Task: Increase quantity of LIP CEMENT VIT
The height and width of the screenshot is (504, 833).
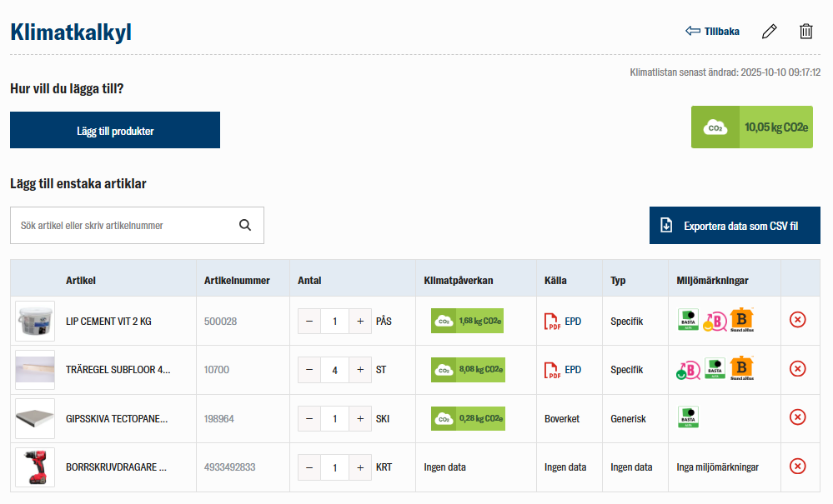Action: pyautogui.click(x=360, y=322)
